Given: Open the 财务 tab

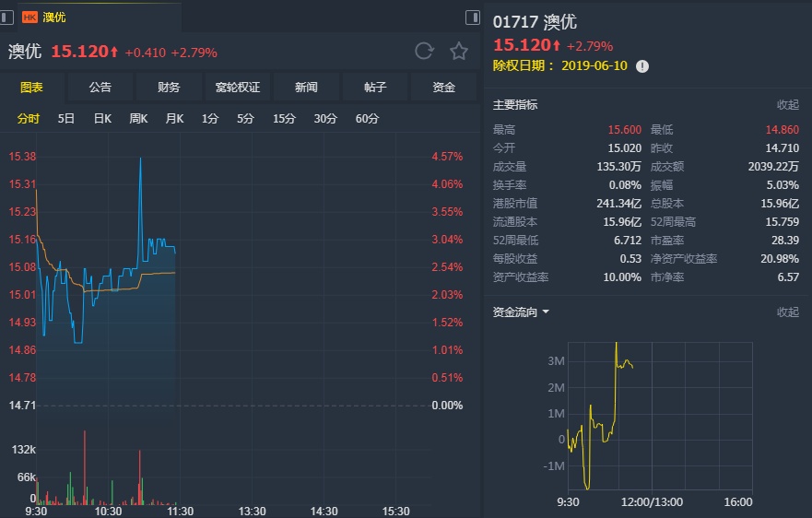Looking at the screenshot, I should click(x=169, y=88).
